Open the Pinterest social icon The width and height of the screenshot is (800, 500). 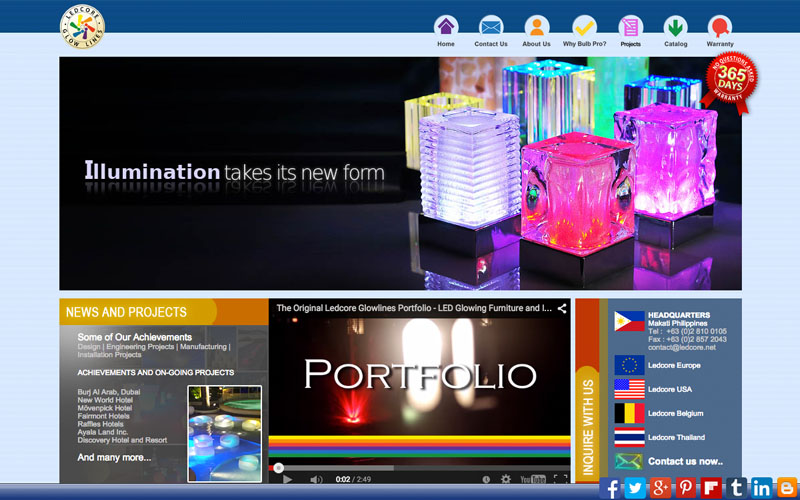[686, 488]
